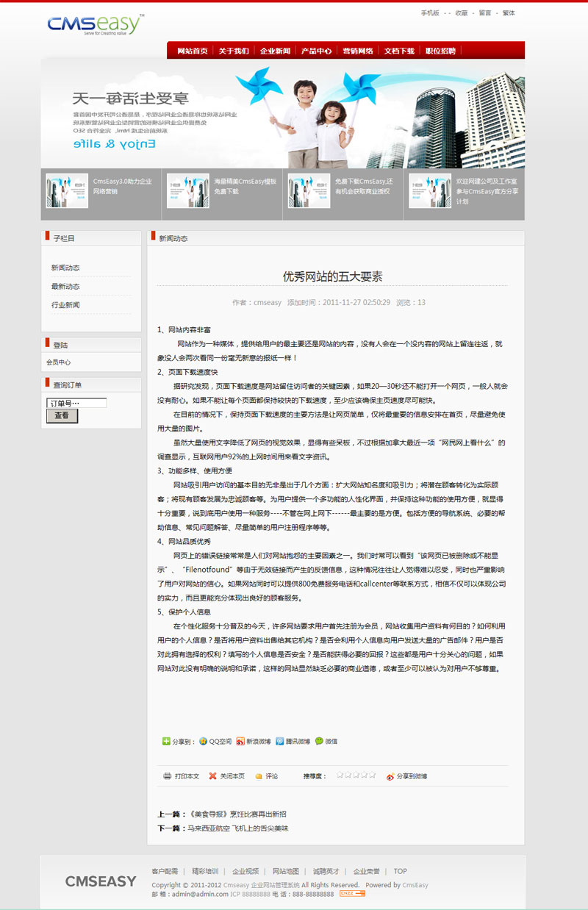
Task: Click the red X 关闭本页 icon
Action: (x=213, y=775)
